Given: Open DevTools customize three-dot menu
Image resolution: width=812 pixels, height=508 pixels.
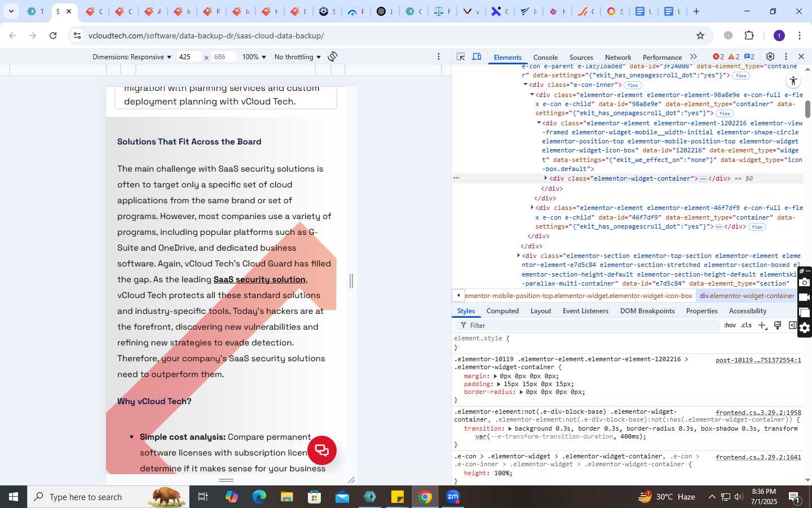Looking at the screenshot, I should (785, 56).
